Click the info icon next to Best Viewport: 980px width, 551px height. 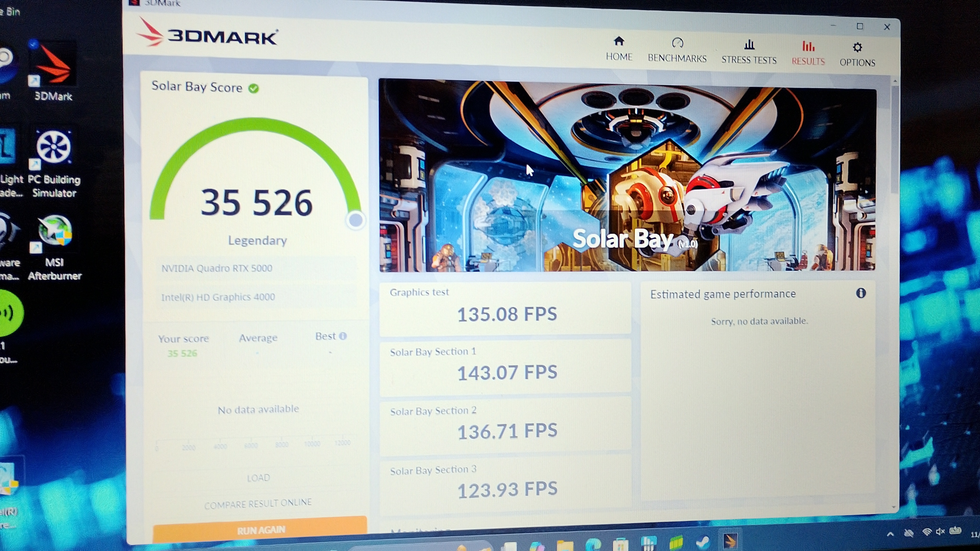pyautogui.click(x=343, y=336)
